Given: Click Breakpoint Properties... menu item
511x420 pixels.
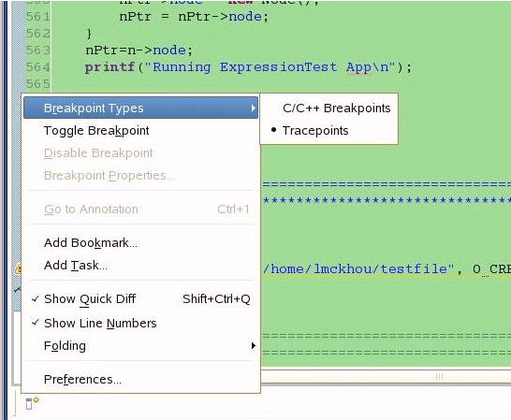Looking at the screenshot, I should [x=140, y=176].
